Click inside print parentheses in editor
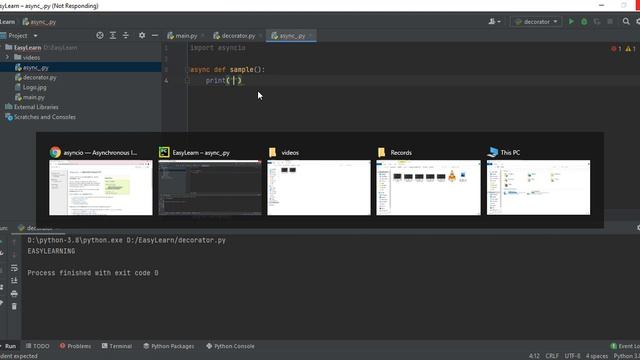Viewport: 640px width, 360px height. [234, 80]
